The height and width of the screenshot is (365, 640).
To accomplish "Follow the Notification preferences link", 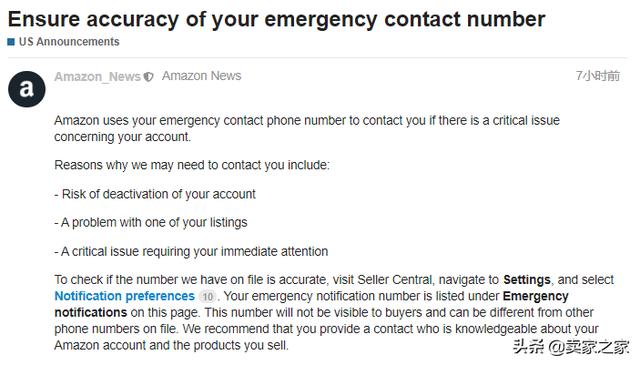I will tap(124, 296).
